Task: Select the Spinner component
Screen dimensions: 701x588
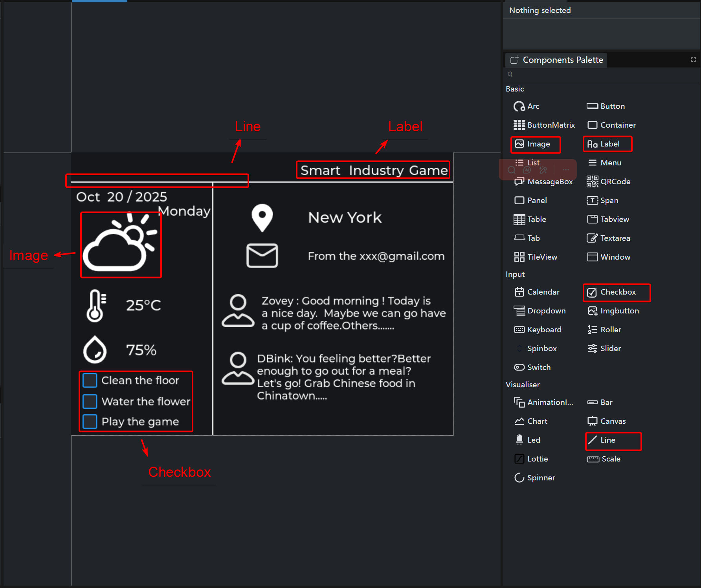Action: point(534,478)
